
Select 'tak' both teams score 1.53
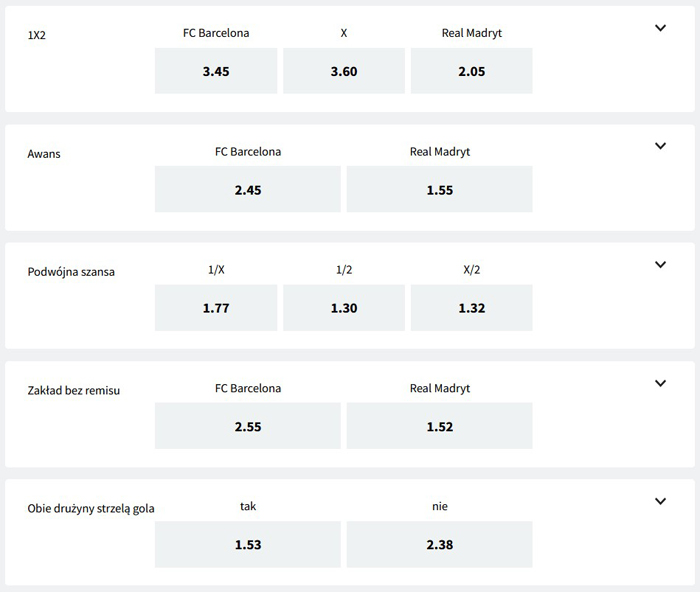pyautogui.click(x=248, y=544)
